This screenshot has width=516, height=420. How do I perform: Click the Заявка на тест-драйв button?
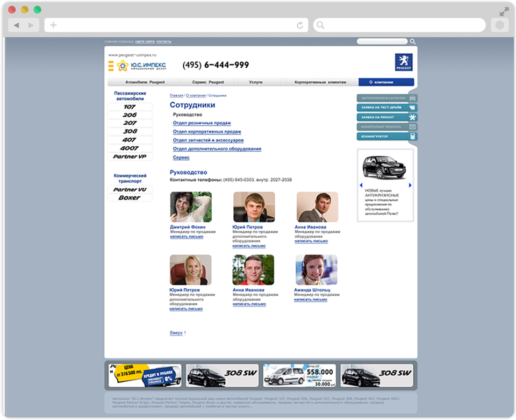(x=387, y=108)
